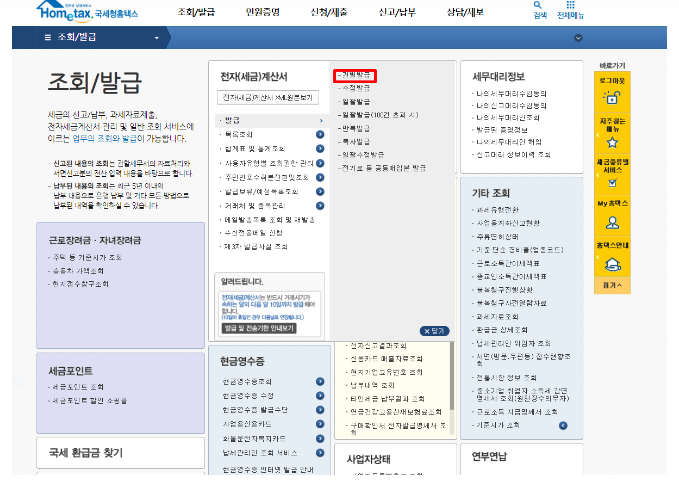This screenshot has height=483, width=679.
Task: Open My 홈택스 person icon
Action: pos(612,223)
